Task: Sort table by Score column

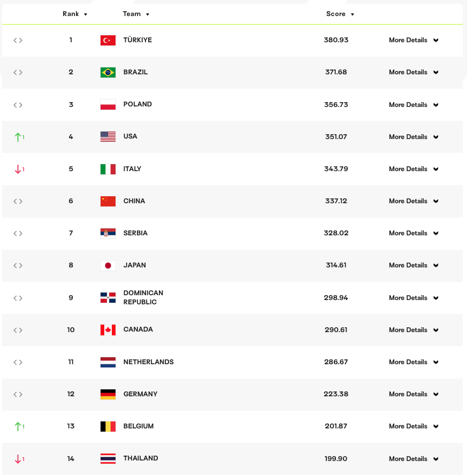Action: click(340, 14)
